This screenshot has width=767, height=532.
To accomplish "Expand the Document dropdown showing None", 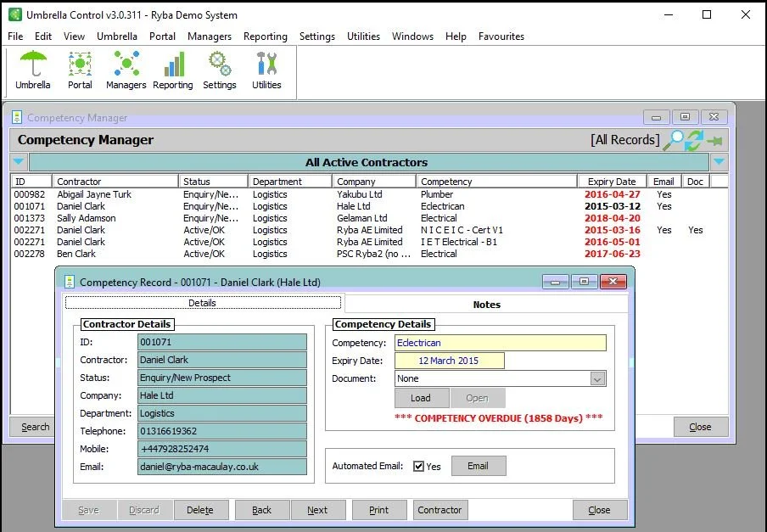I will tap(597, 378).
